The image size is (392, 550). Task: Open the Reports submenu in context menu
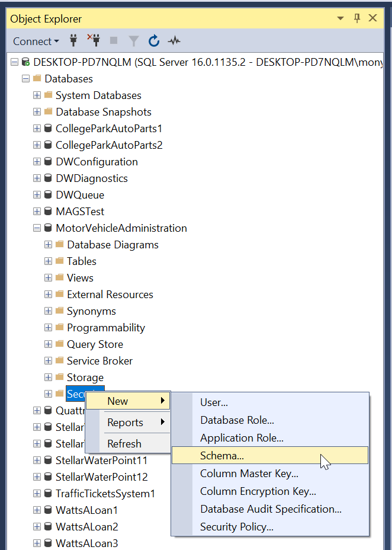click(x=128, y=423)
